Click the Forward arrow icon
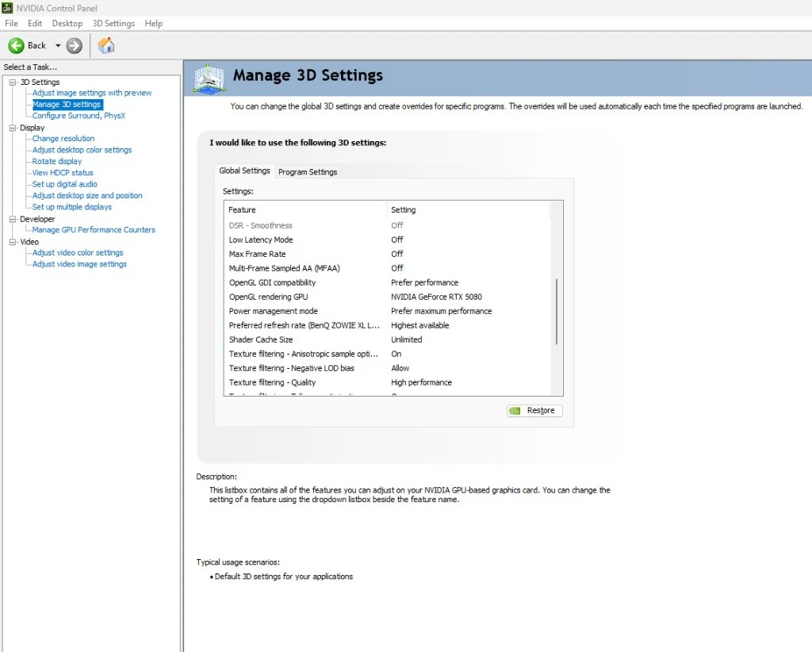This screenshot has height=652, width=812. (x=74, y=45)
